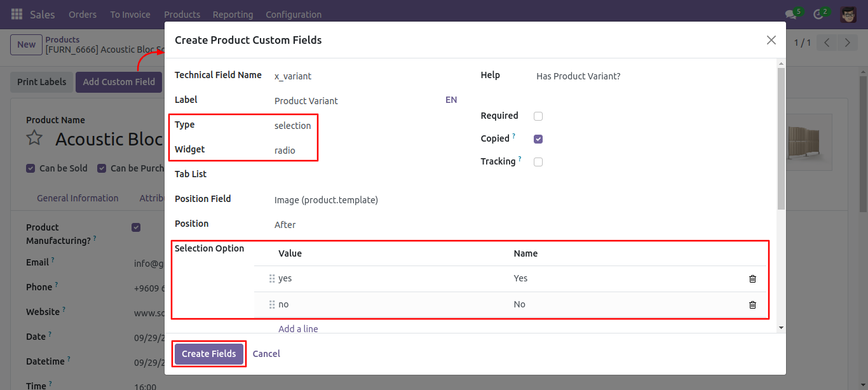
Task: Open the Products breadcrumb link
Action: [62, 39]
